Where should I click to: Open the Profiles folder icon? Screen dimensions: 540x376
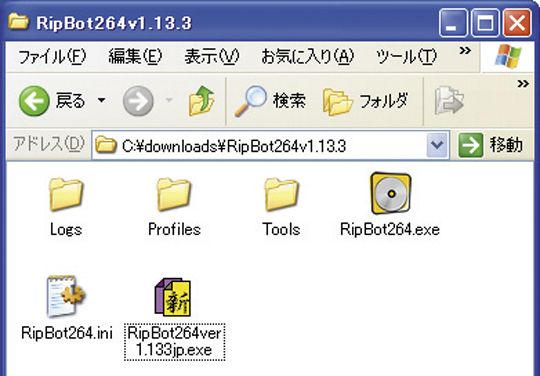click(174, 194)
